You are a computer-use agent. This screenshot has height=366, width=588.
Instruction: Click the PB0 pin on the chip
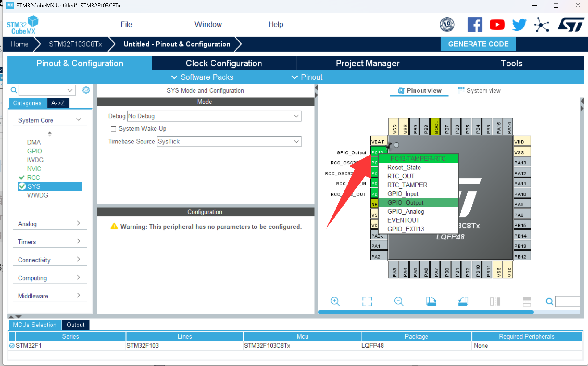pos(445,270)
